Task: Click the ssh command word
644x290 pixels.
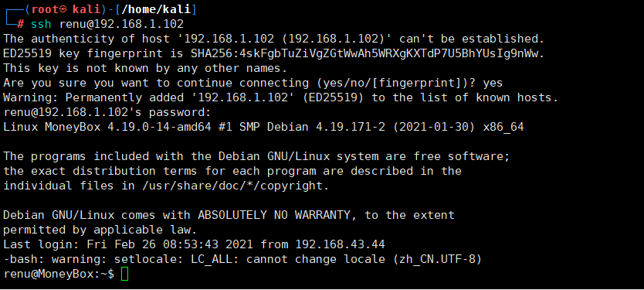Action: tap(41, 24)
